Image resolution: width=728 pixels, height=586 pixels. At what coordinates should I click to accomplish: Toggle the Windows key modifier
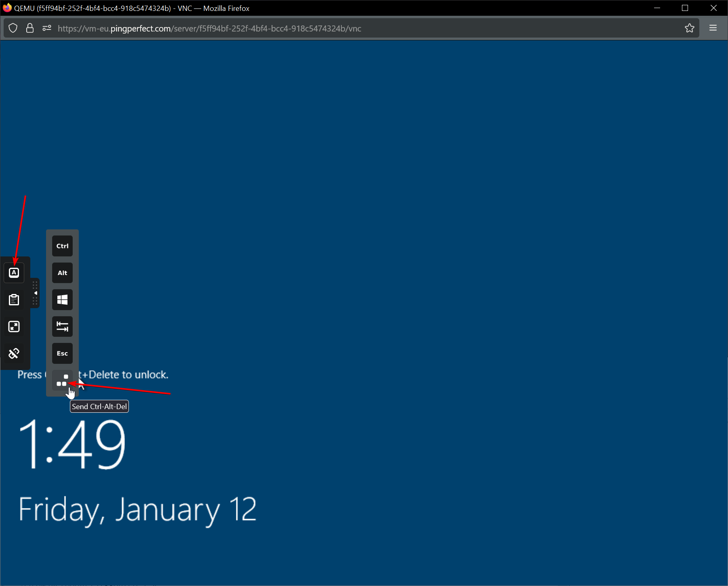[x=62, y=300]
